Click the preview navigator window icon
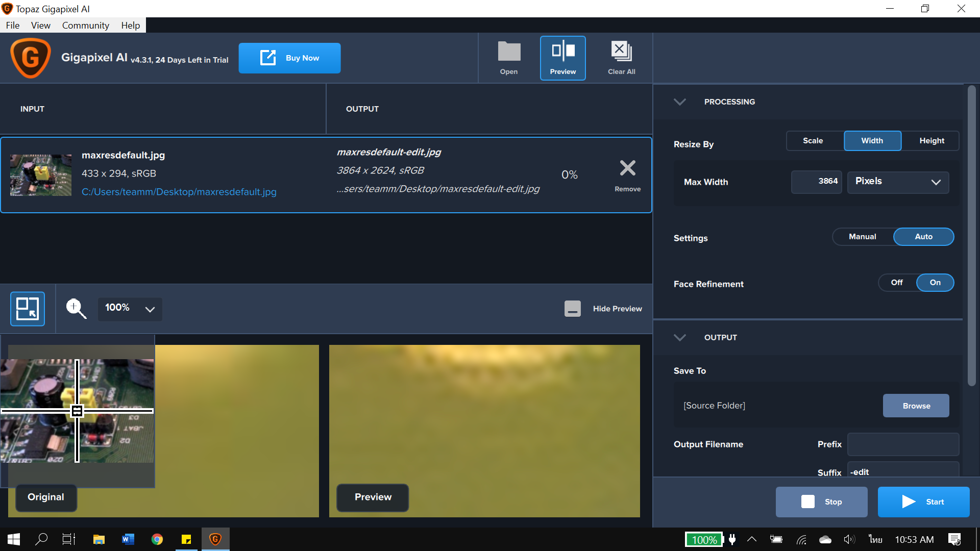 pyautogui.click(x=28, y=309)
